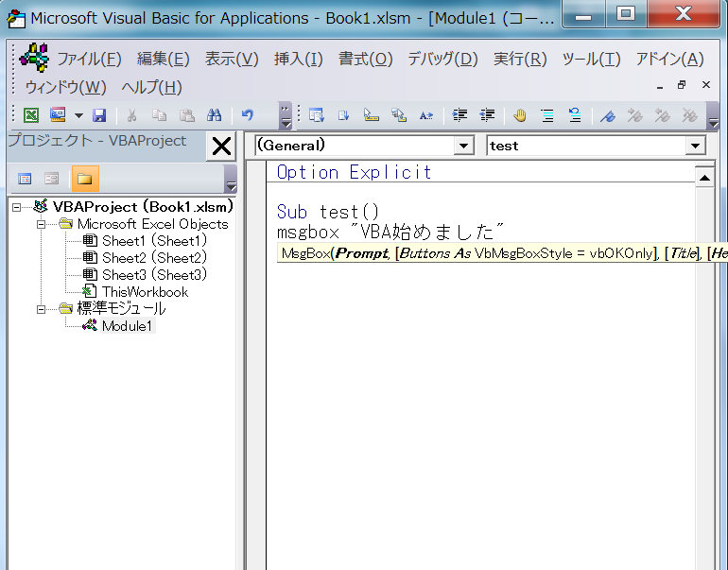The width and height of the screenshot is (728, 570).
Task: Open the 編集(E) menu
Action: coord(163,59)
